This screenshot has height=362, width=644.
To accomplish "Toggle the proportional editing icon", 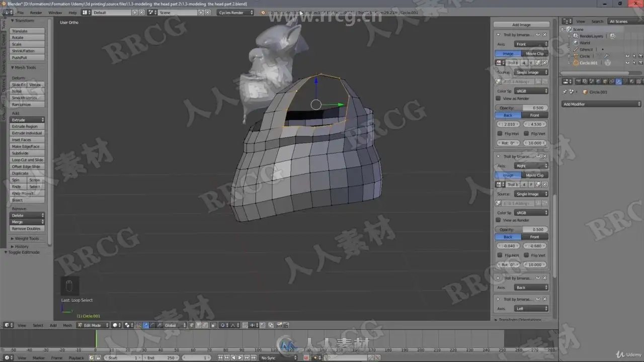I will (x=224, y=325).
